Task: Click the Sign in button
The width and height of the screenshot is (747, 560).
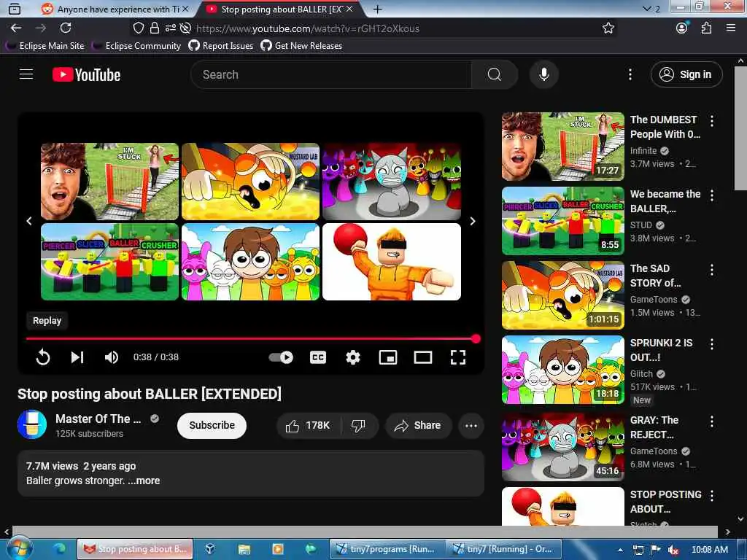Action: pyautogui.click(x=686, y=74)
